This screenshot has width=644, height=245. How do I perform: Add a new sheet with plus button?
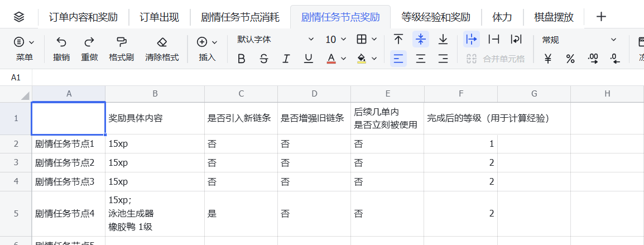click(601, 17)
